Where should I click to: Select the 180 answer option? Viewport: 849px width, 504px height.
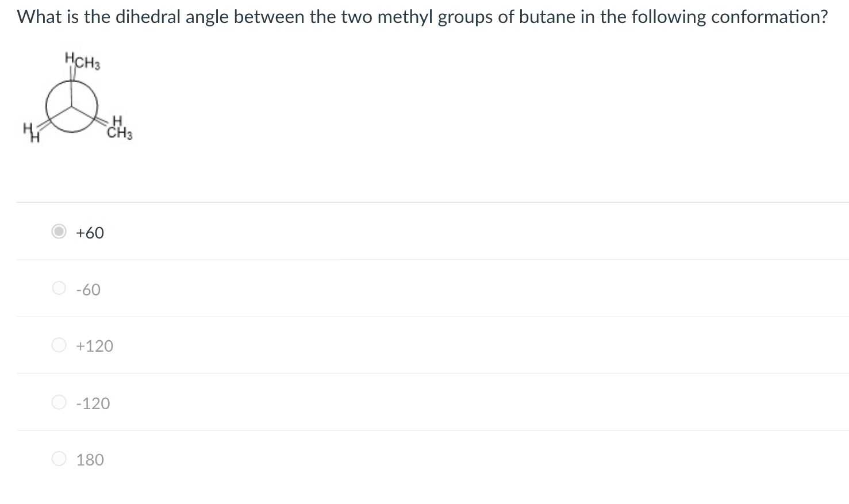click(58, 458)
